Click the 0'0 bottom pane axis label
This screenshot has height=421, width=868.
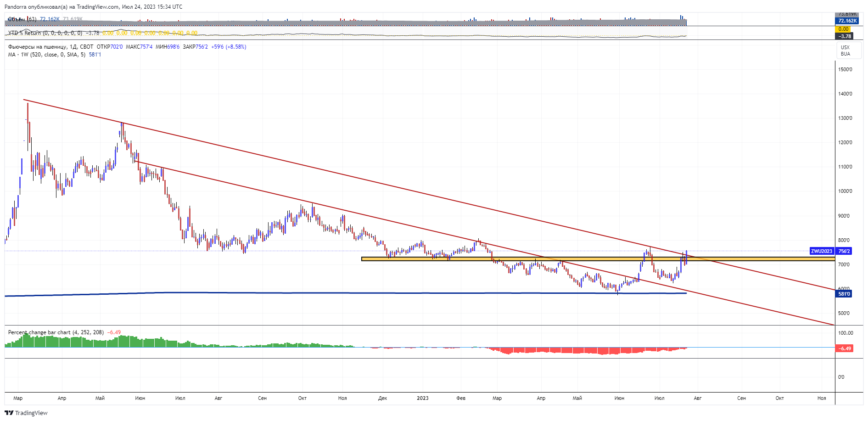(841, 377)
